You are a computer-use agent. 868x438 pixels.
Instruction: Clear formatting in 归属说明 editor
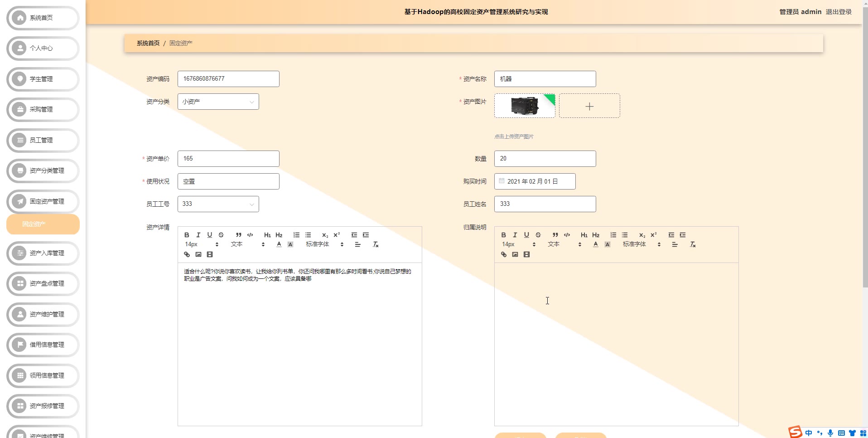click(693, 244)
